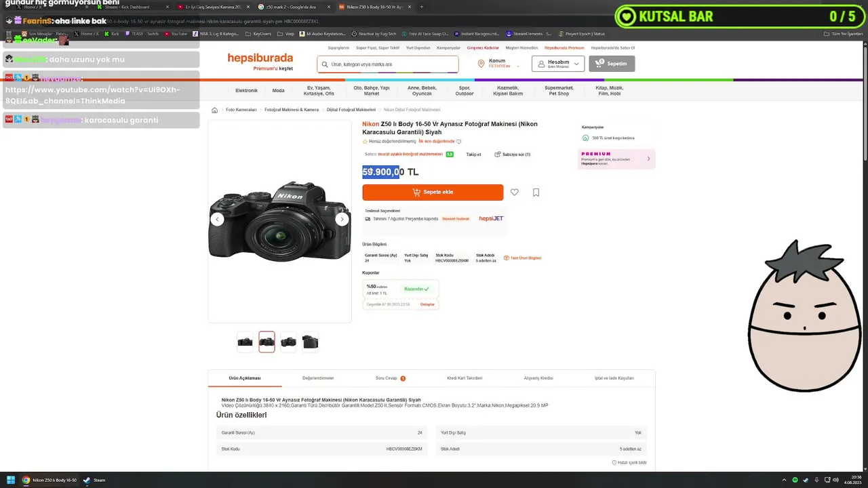Select the first product thumbnail
This screenshot has width=868, height=488.
point(245,342)
